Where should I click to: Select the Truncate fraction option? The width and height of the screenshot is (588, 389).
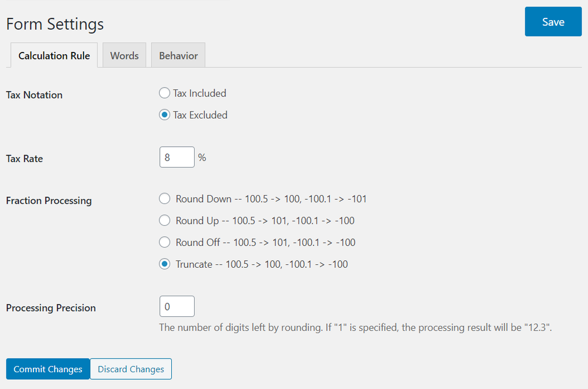165,264
